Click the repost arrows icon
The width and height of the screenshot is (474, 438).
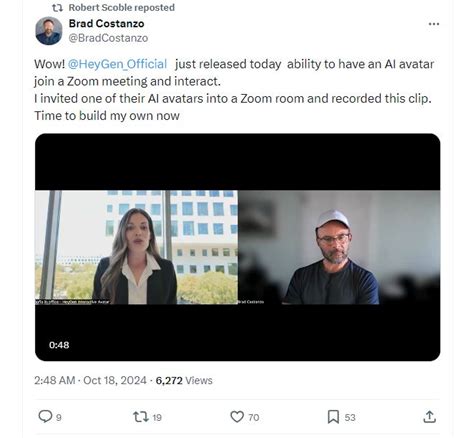141,417
